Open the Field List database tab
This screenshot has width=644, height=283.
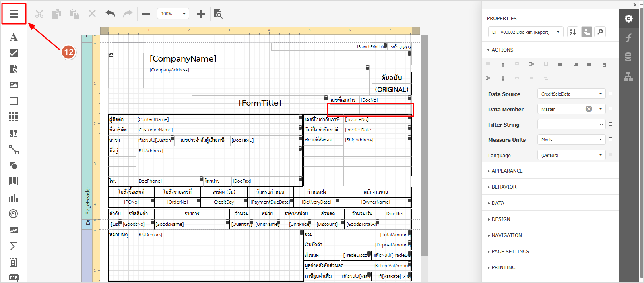(628, 57)
